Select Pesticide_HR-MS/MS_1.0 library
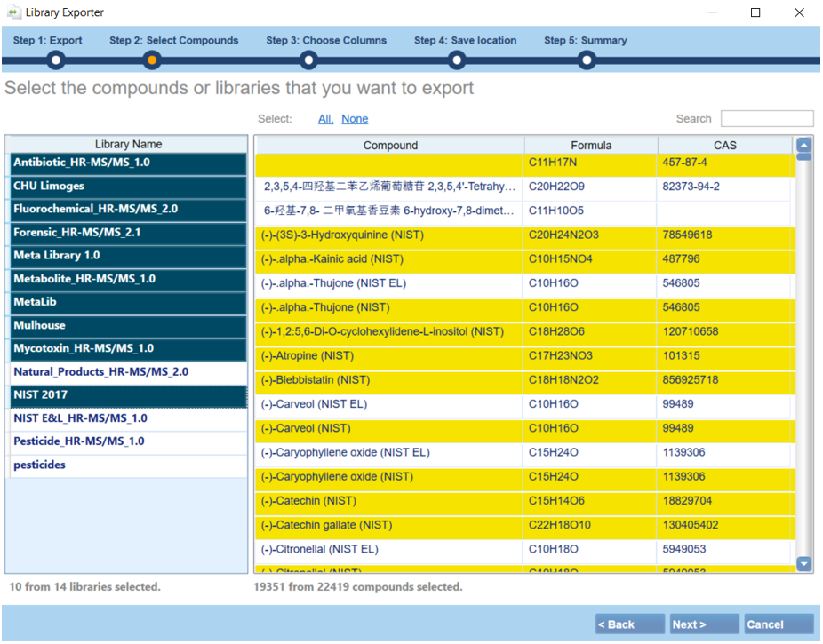This screenshot has height=644, width=823. point(128,442)
